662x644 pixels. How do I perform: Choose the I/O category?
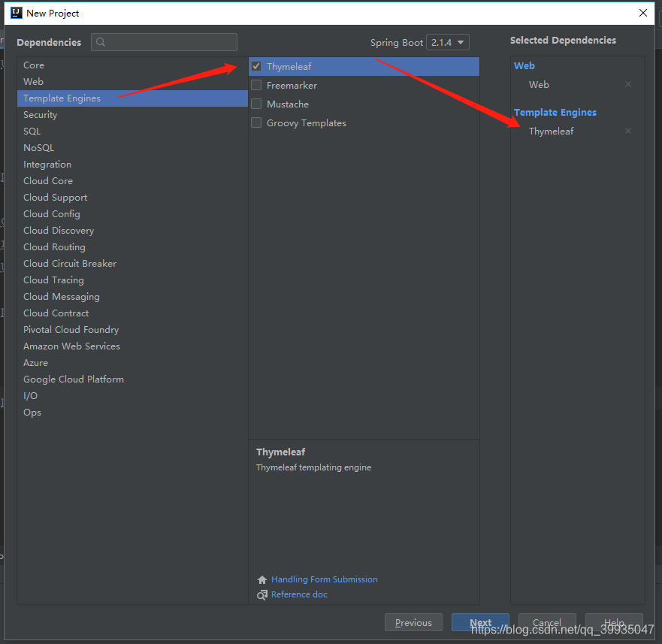coord(132,396)
